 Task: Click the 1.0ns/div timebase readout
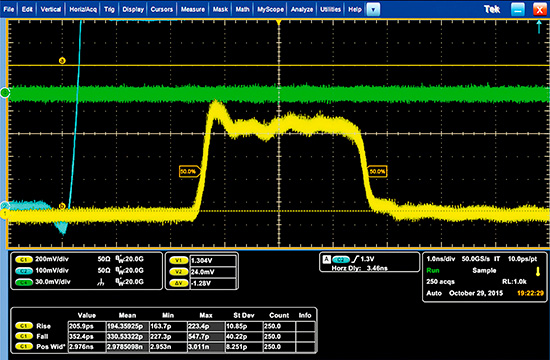click(x=441, y=259)
